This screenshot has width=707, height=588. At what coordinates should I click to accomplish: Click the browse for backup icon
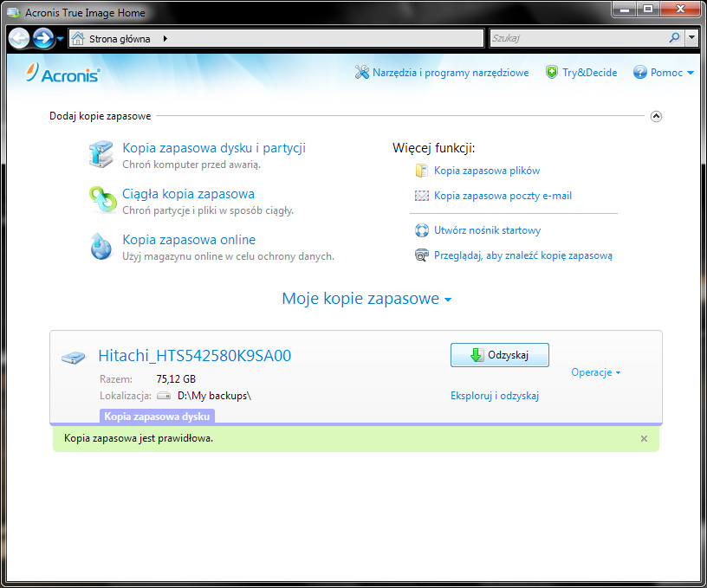[422, 255]
